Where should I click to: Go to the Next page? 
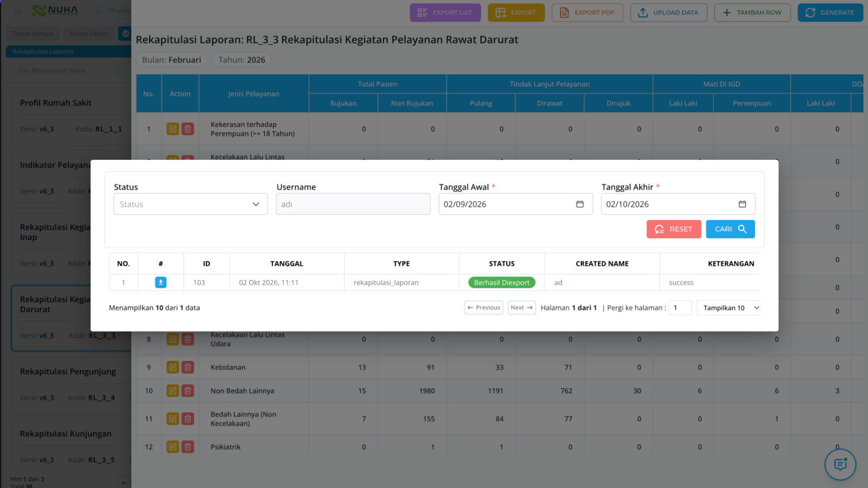coord(522,307)
